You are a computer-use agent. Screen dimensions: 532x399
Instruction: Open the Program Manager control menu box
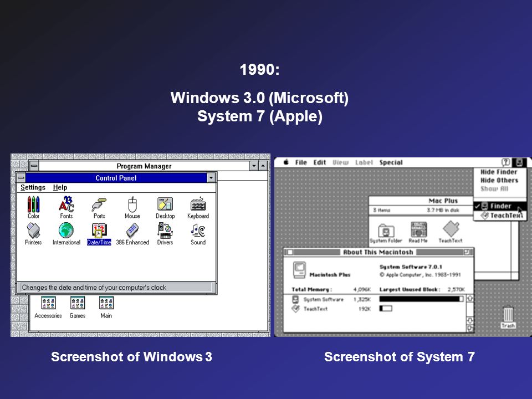point(34,166)
